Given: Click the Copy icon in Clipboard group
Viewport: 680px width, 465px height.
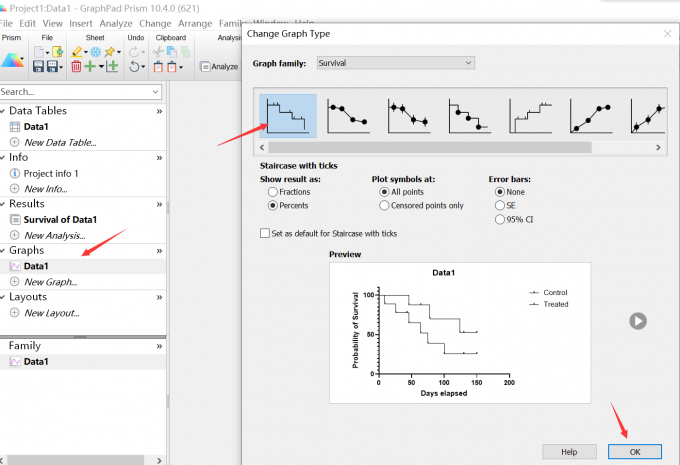Looking at the screenshot, I should (172, 52).
